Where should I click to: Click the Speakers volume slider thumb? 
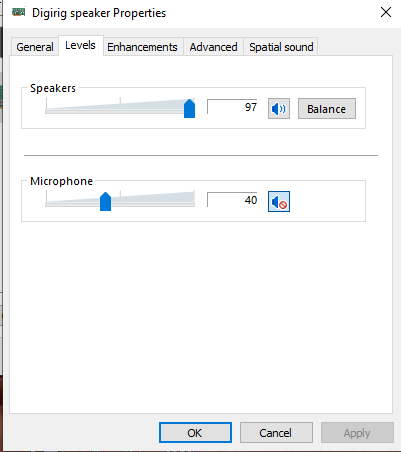(x=189, y=108)
